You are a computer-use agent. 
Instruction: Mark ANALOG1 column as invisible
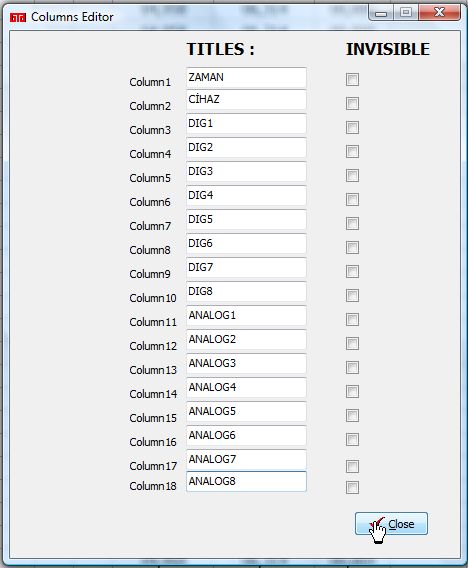[x=352, y=320]
